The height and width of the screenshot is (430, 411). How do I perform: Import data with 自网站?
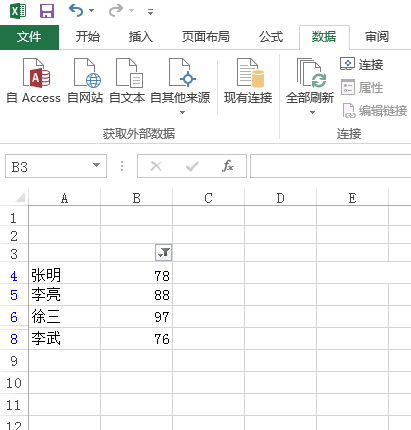click(85, 81)
